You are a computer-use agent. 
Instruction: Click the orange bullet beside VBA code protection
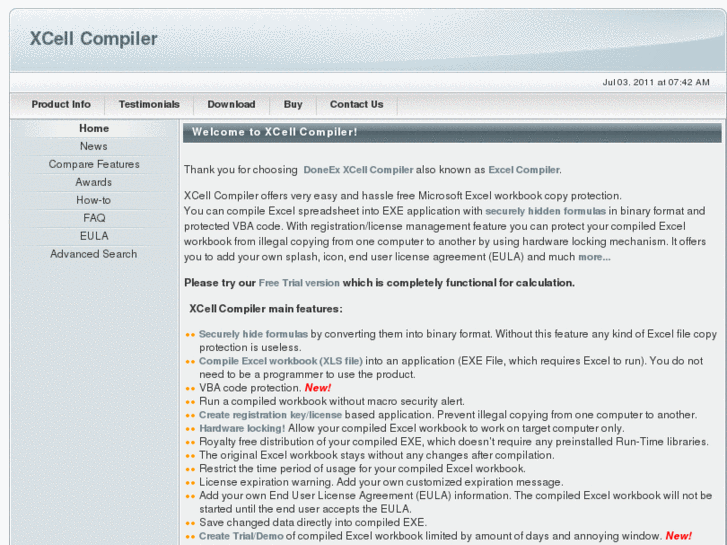point(190,389)
